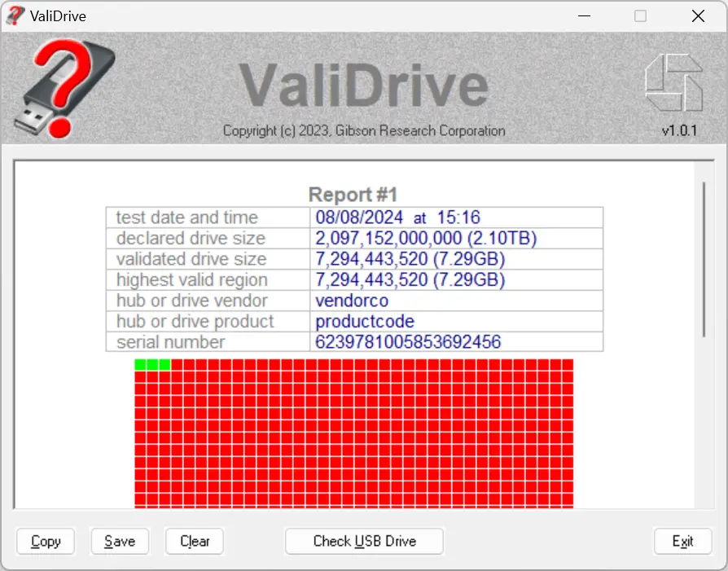Click the Gibson Research logo icon
The image size is (728, 571).
coord(673,82)
